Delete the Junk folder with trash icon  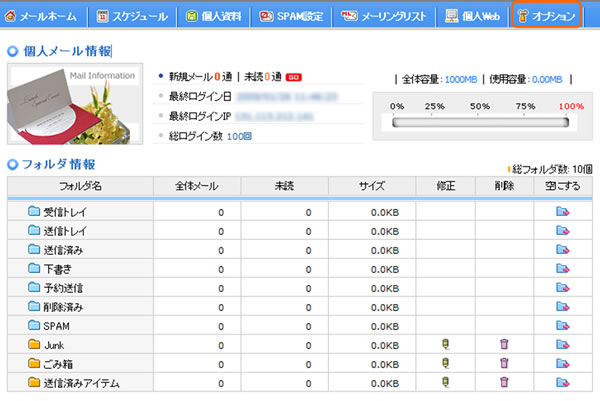[504, 345]
